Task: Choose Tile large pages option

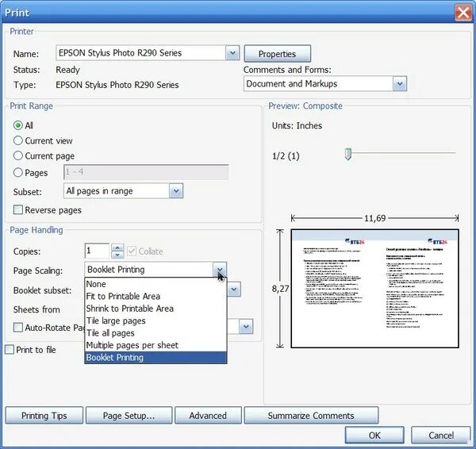Action: coord(155,321)
